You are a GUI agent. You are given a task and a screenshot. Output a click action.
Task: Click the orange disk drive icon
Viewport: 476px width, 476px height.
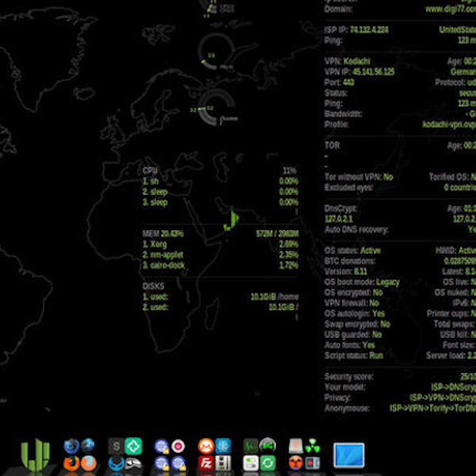pyautogui.click(x=295, y=446)
